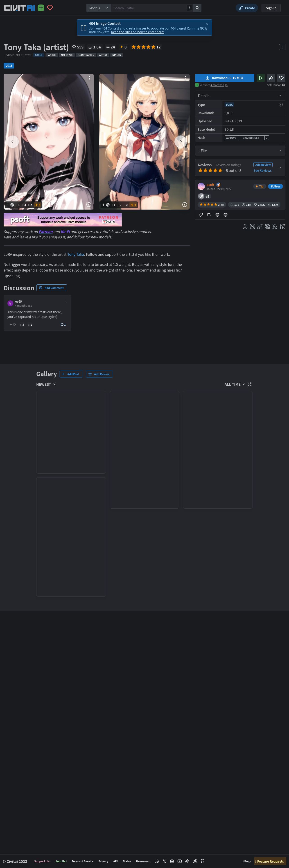Open three-dot menu on first preview image
This screenshot has height=868, width=289.
[89, 78]
